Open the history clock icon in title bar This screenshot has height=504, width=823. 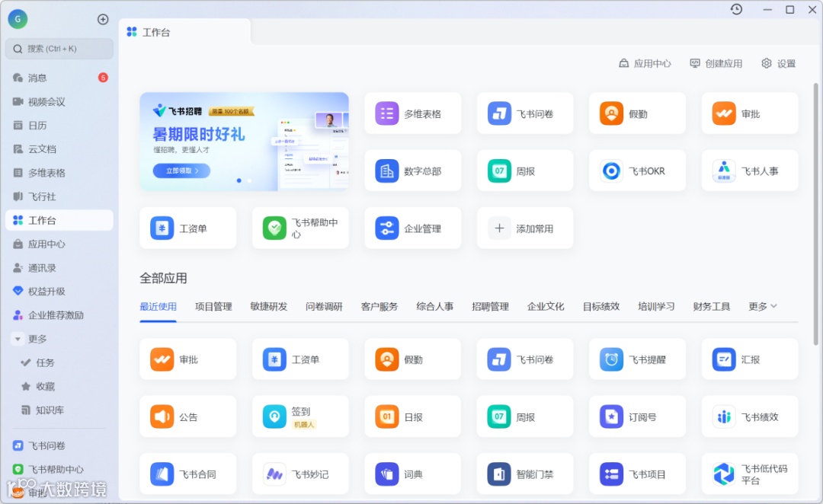tap(736, 9)
